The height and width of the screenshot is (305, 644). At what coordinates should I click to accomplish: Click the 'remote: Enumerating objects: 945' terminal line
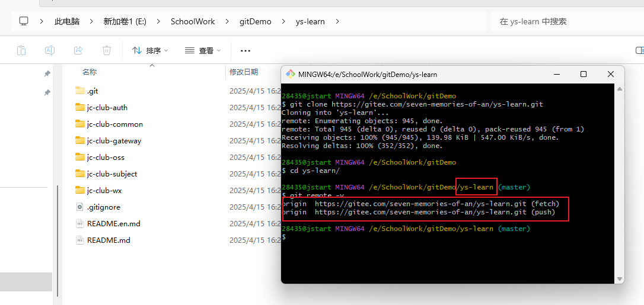[362, 121]
